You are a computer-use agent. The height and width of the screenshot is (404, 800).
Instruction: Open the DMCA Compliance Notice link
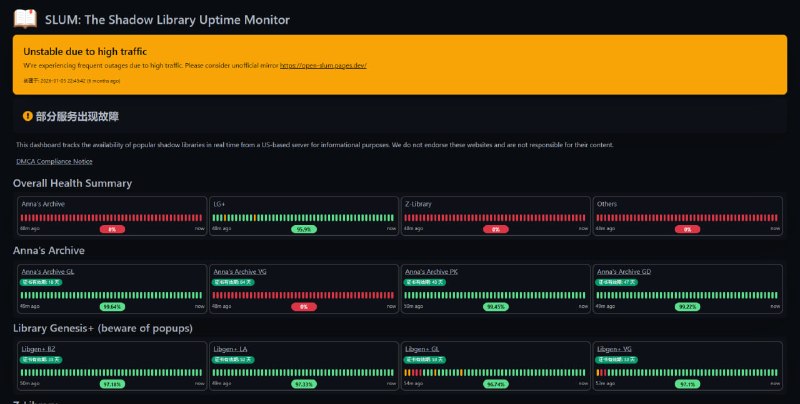pos(54,161)
